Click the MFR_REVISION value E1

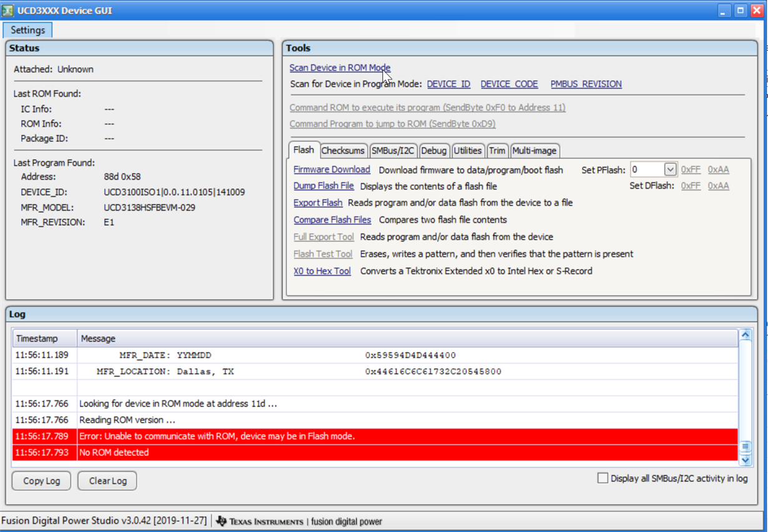click(109, 222)
